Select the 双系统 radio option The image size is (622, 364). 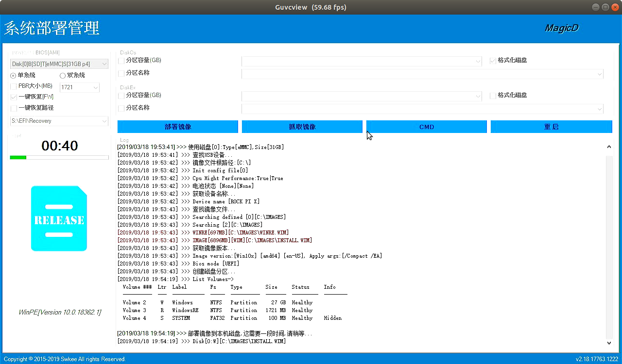pyautogui.click(x=63, y=76)
